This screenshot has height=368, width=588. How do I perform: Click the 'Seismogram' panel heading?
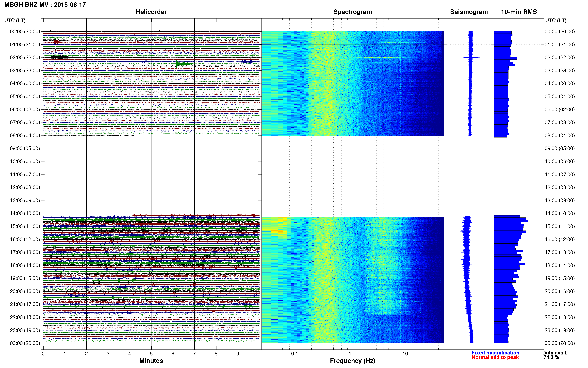pos(469,12)
